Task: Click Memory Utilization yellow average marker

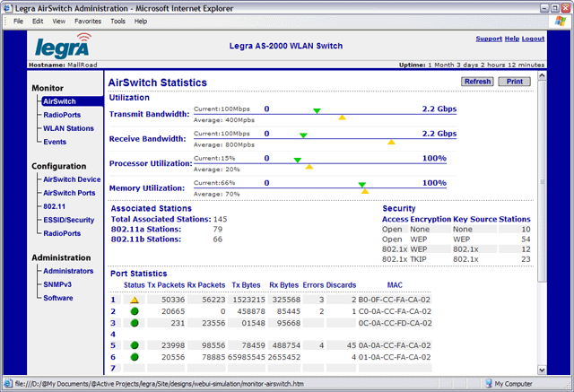Action: tap(365, 191)
